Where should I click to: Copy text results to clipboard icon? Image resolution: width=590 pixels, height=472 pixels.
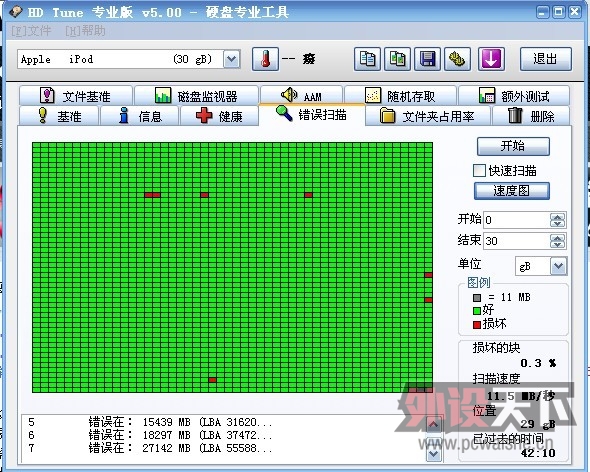pos(367,59)
